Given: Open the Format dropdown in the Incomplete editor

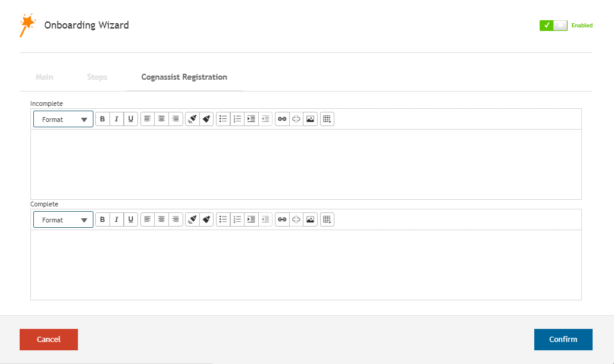Looking at the screenshot, I should (63, 120).
